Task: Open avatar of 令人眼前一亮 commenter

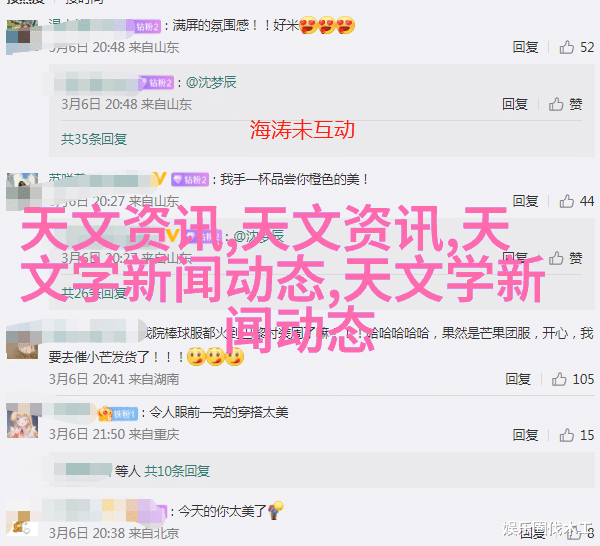Action: pyautogui.click(x=23, y=421)
